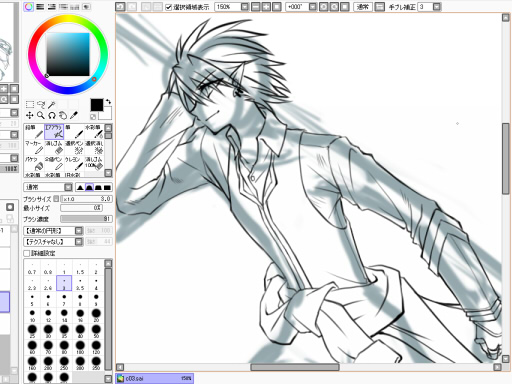Screen dimensions: 512x384
Task: Toggle the color wheel panel
Action: tap(29, 7)
